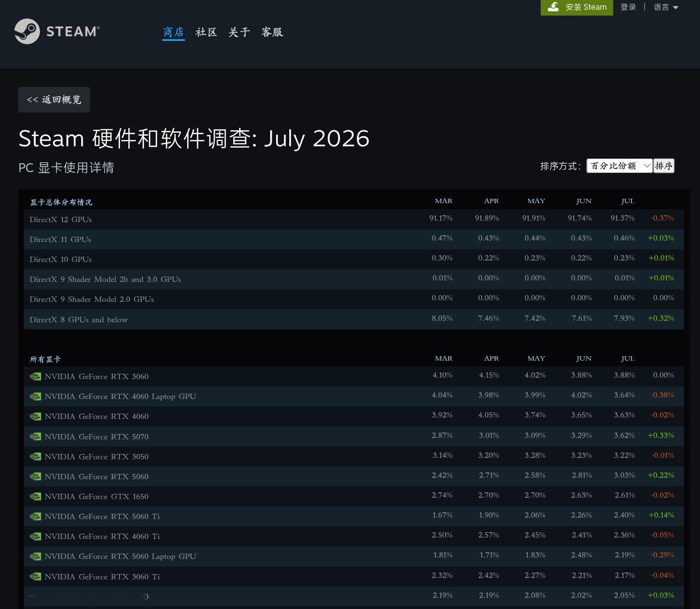Expand the DirectX 12 GPUs row
Screen dimensions: 700x609
[x=353, y=219]
